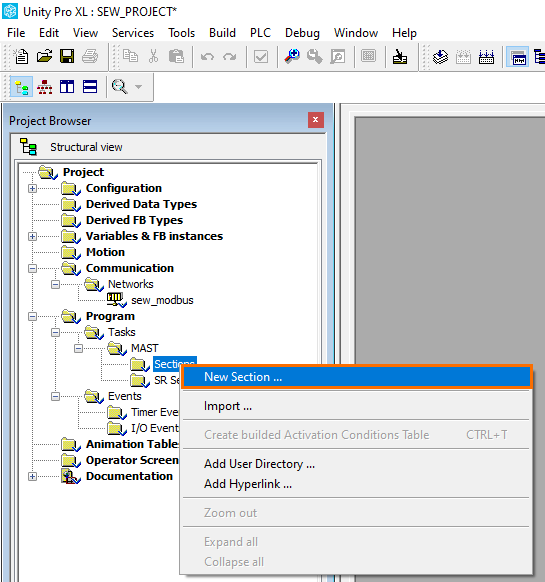This screenshot has height=582, width=545.
Task: Collapse the Events tree node
Action: point(55,396)
